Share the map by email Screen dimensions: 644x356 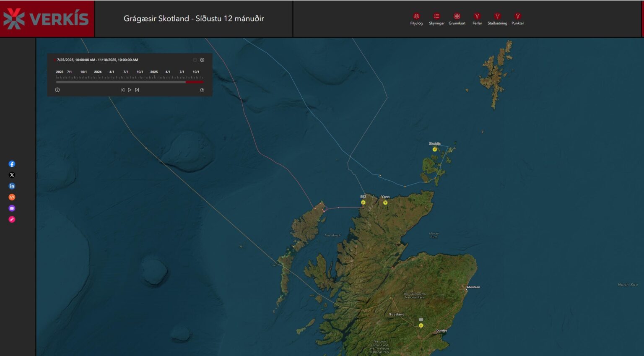click(12, 208)
